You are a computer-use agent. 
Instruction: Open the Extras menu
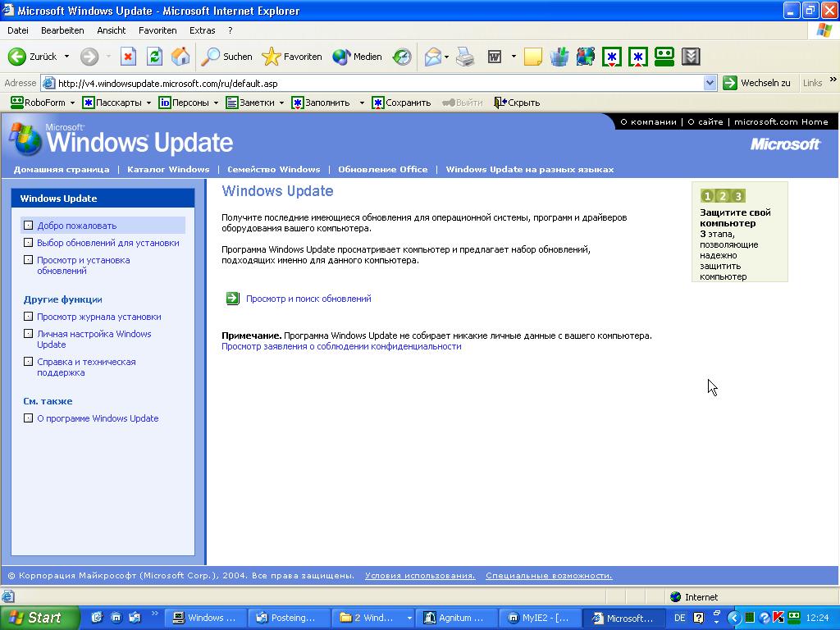tap(203, 30)
